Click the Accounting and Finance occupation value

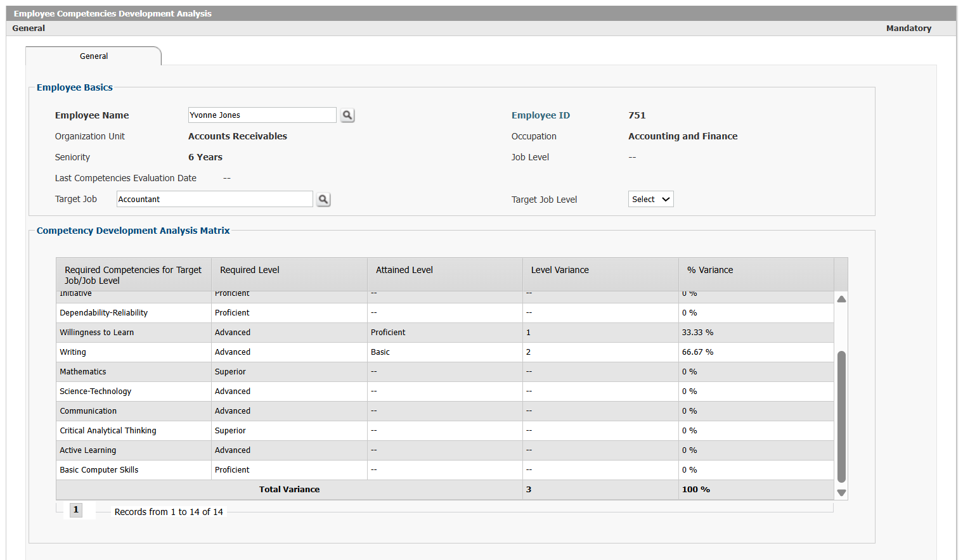(x=683, y=136)
